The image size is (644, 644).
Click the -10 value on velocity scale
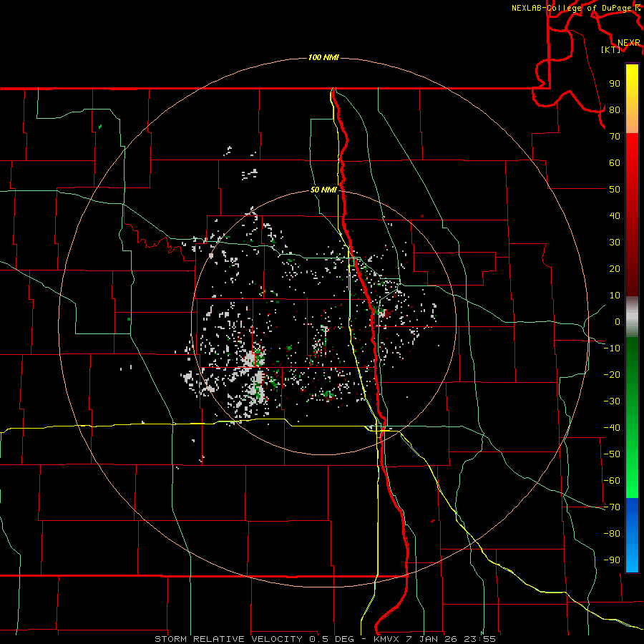tap(612, 348)
